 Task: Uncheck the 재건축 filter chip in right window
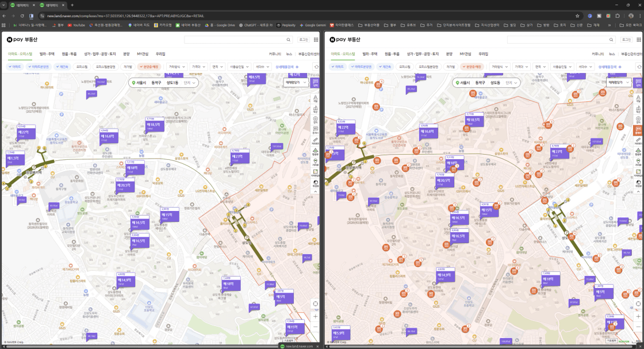tap(386, 67)
